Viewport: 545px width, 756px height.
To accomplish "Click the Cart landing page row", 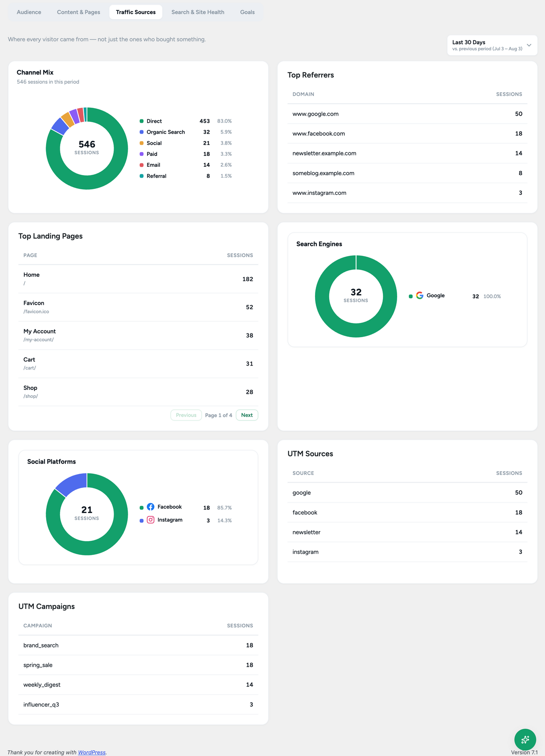I will 138,364.
